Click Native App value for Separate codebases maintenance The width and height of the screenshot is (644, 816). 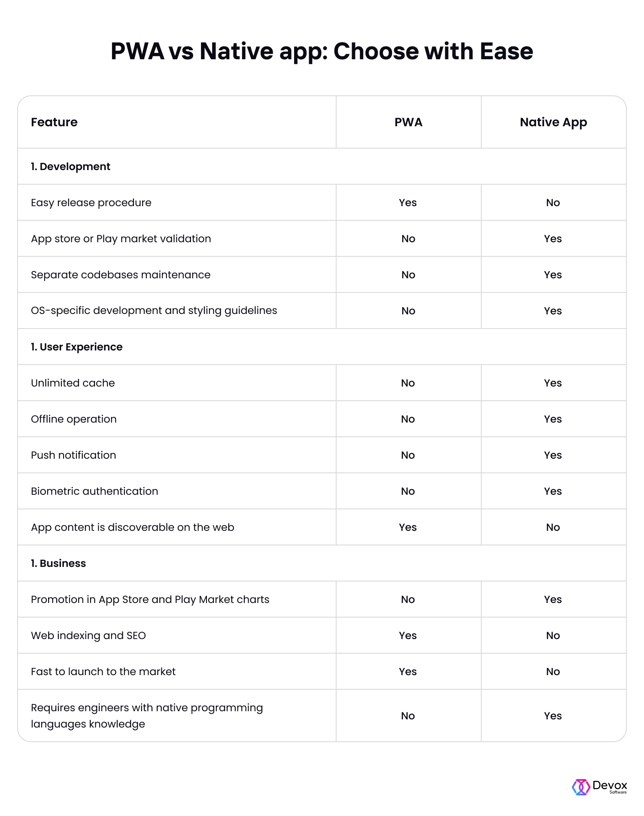tap(553, 275)
